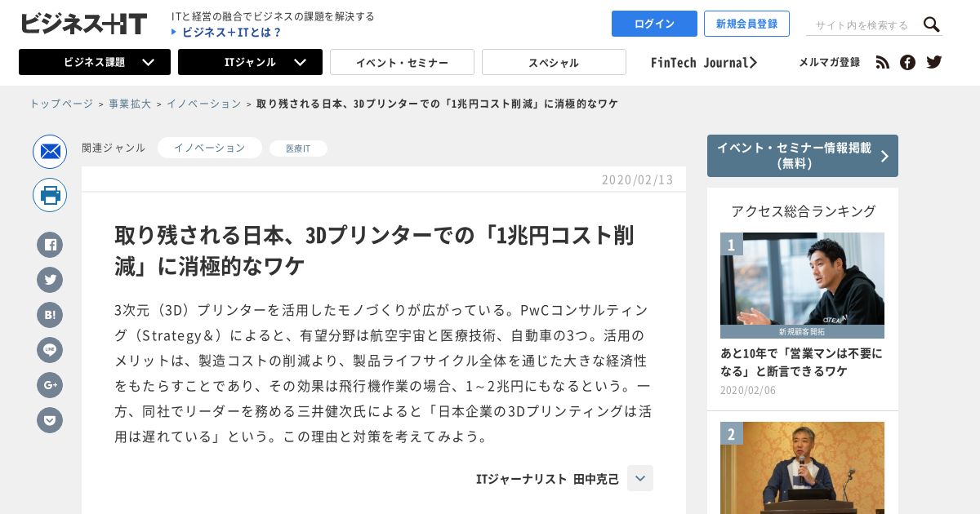Go to FinTech Journal section

[704, 62]
